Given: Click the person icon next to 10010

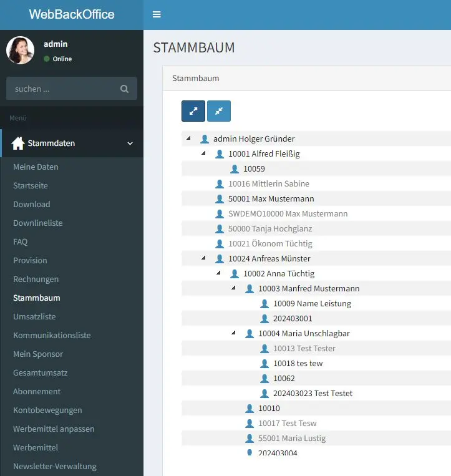Looking at the screenshot, I should 250,408.
